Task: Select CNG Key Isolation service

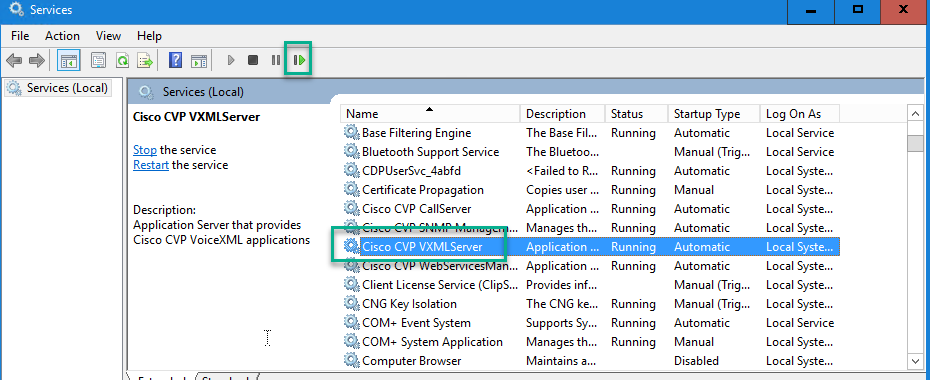Action: 409,304
